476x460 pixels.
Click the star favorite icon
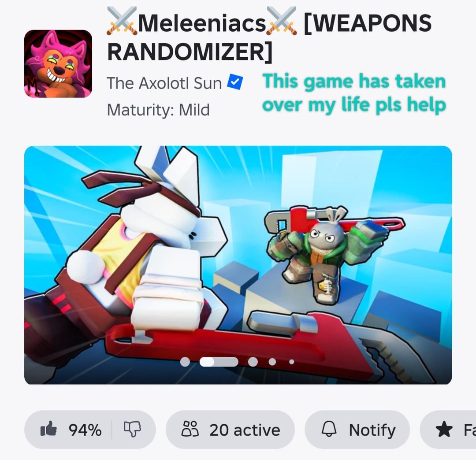tap(444, 429)
